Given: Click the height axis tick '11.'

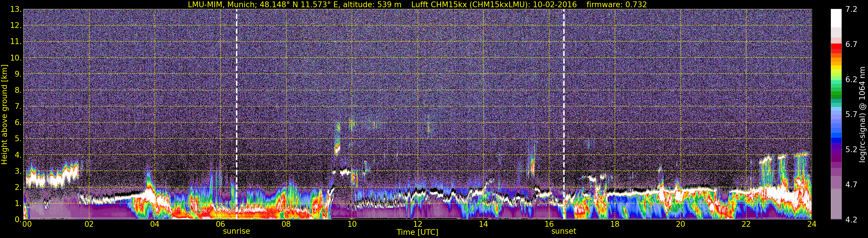Looking at the screenshot, I should 16,41.
